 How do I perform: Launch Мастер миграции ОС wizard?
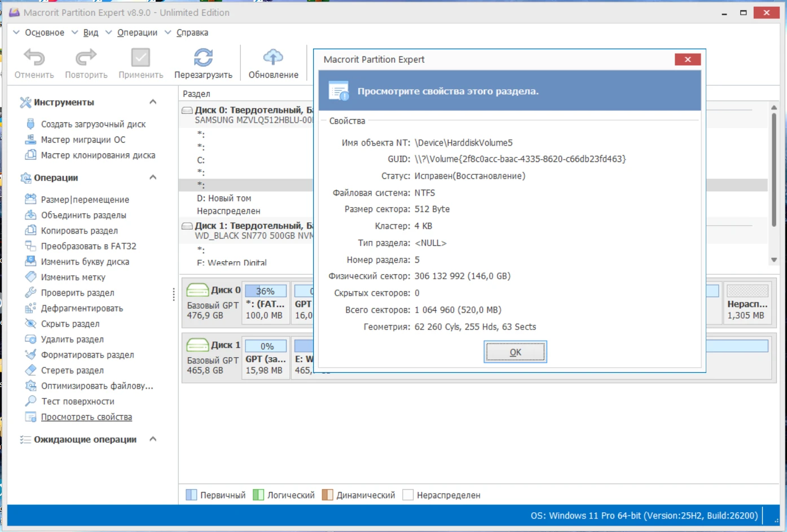point(83,140)
